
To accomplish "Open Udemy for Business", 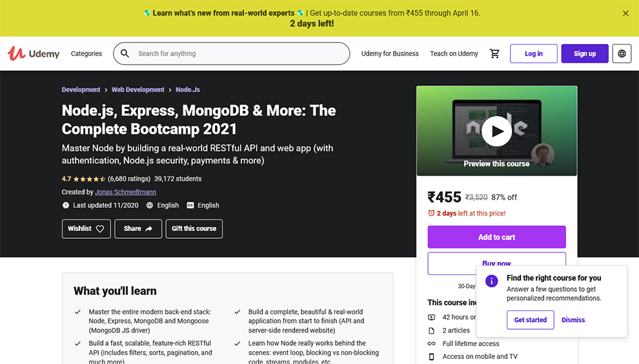I will (390, 54).
